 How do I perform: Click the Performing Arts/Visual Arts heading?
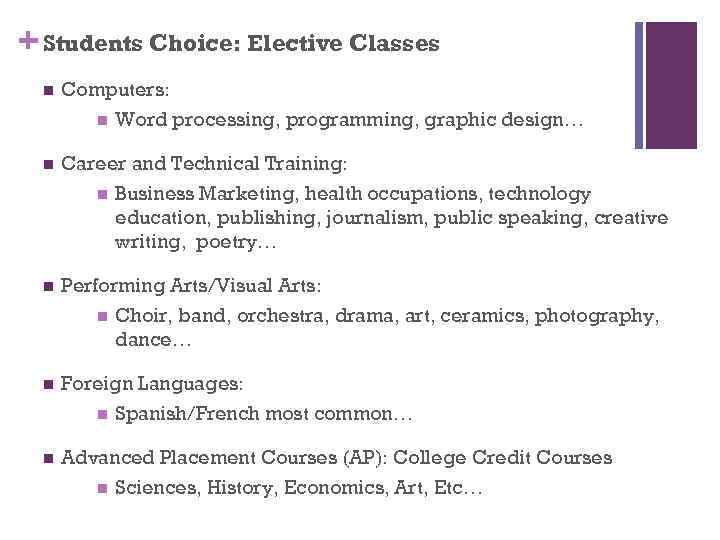191,287
